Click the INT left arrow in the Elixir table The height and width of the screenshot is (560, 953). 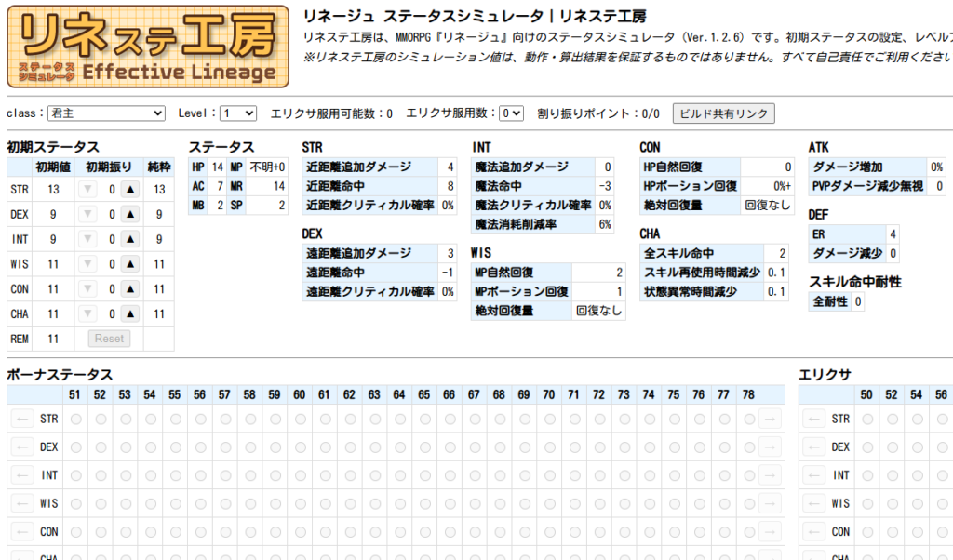pyautogui.click(x=814, y=475)
